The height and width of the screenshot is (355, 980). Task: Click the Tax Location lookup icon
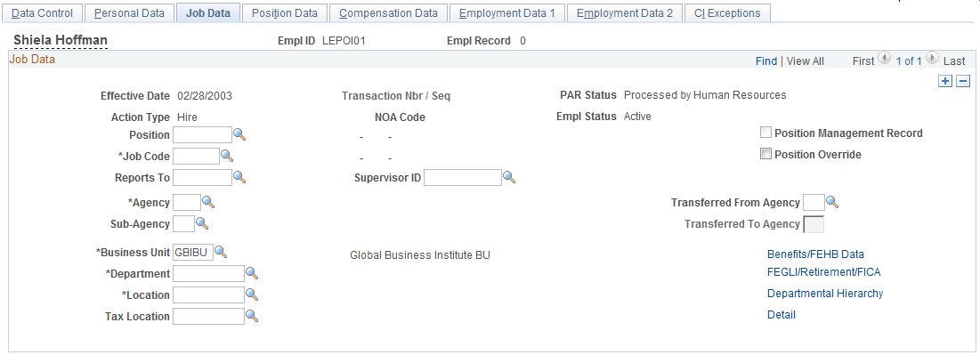tap(252, 316)
